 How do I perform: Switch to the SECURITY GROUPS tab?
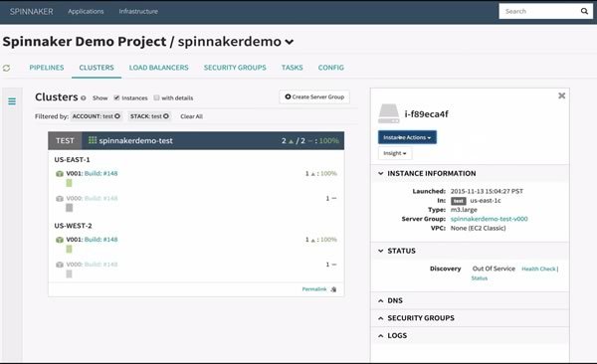235,68
